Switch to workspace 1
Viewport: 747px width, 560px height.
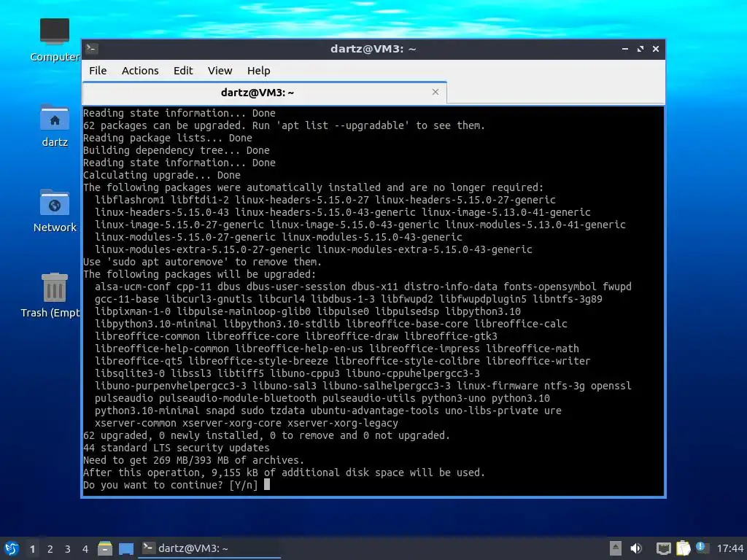(32, 549)
